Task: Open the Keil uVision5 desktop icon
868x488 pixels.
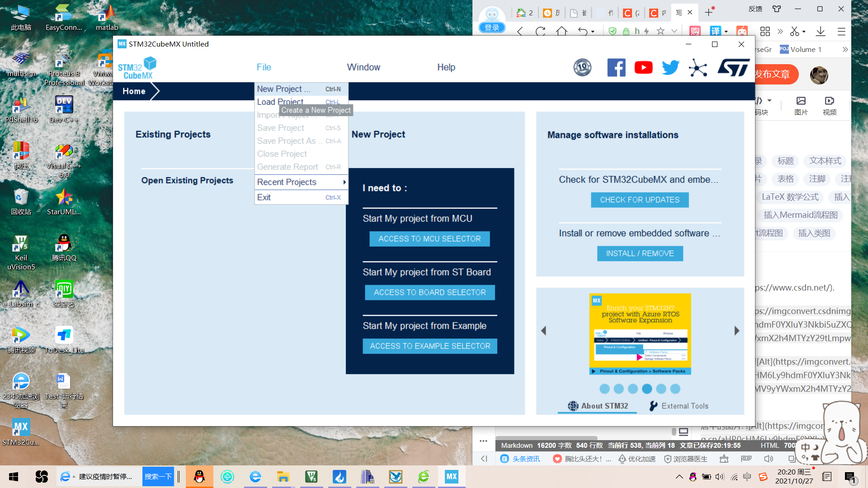Action: 21,253
